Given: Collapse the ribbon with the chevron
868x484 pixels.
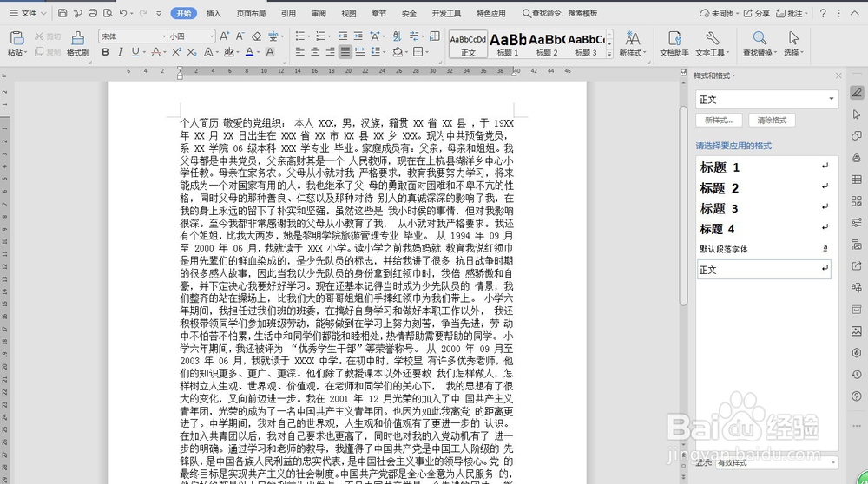Looking at the screenshot, I should (x=854, y=13).
